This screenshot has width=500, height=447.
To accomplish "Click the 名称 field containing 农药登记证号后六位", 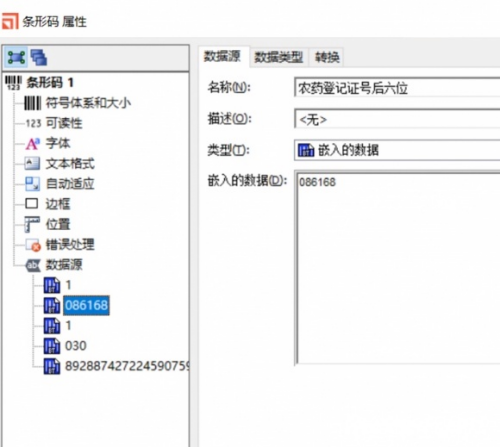I will [397, 88].
